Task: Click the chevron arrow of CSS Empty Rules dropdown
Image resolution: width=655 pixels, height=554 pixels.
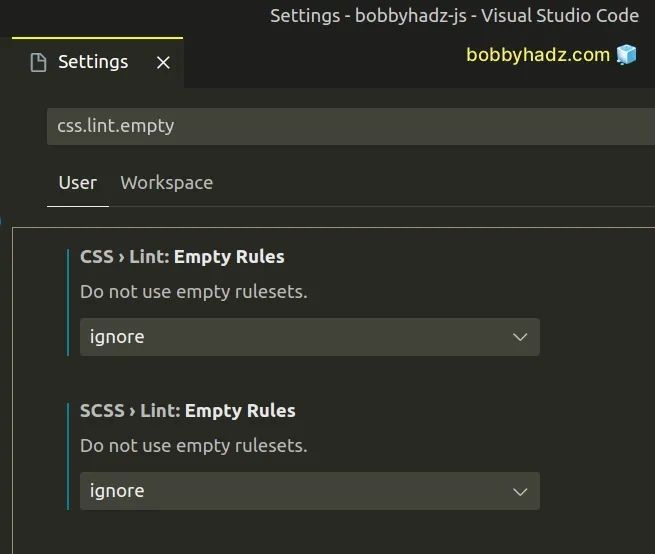Action: 520,337
